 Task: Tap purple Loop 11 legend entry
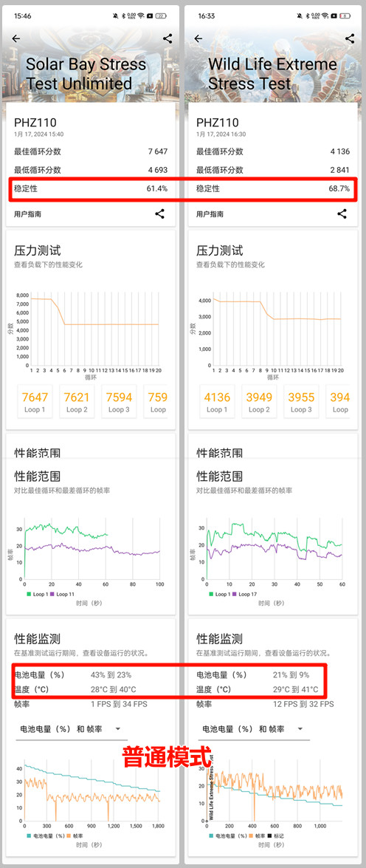tap(61, 594)
